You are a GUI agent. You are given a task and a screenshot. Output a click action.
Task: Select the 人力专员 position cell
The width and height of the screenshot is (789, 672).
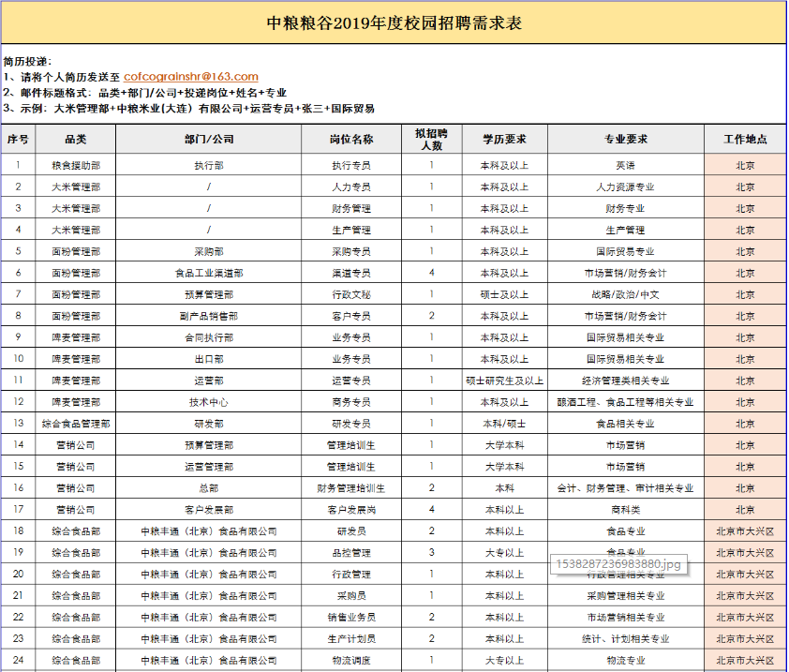tap(351, 187)
